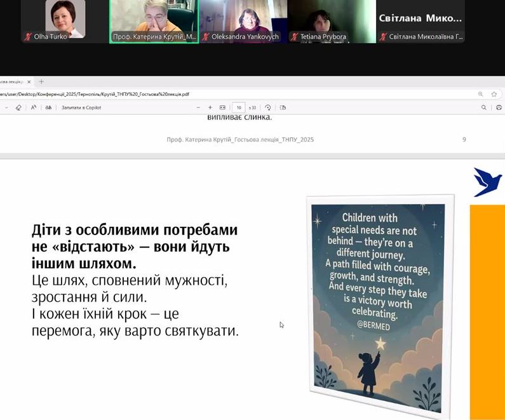Viewport: 505px width, 420px height.
Task: Open PDF search with the magnifier icon
Action: [x=484, y=107]
